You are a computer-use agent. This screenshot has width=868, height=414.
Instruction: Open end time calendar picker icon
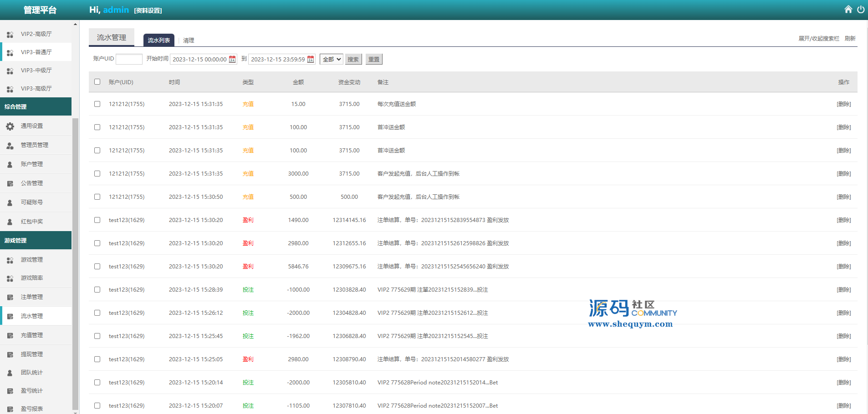click(x=311, y=59)
